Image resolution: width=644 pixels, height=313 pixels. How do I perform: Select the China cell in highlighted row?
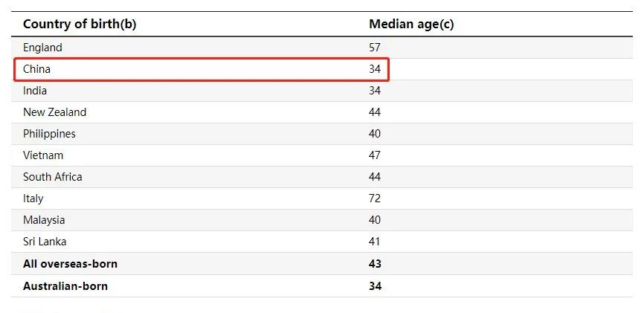[36, 69]
